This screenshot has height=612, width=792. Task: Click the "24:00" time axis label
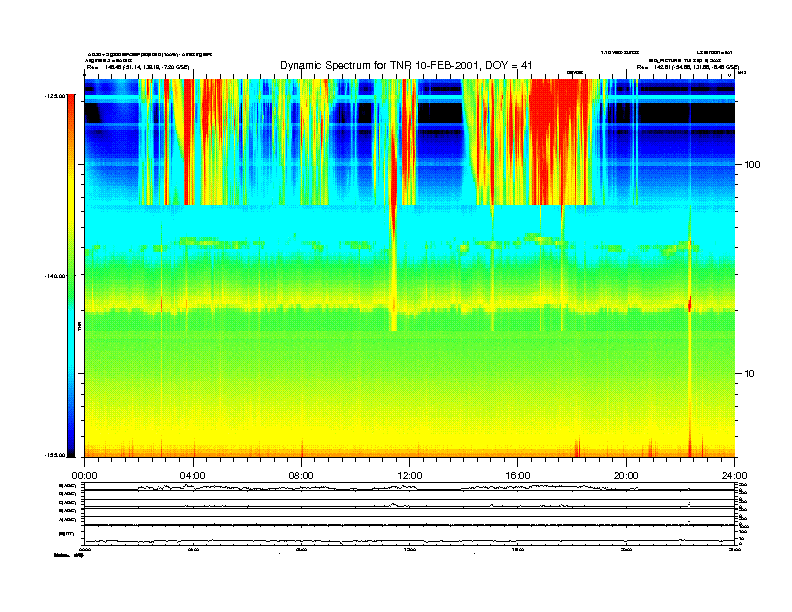coord(734,476)
